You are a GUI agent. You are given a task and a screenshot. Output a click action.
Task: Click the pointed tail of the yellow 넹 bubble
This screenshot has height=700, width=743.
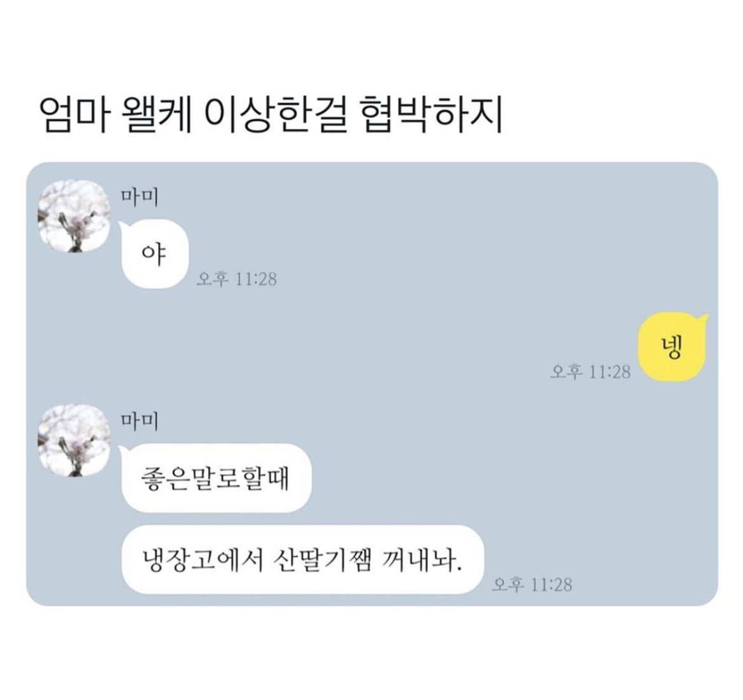click(703, 319)
